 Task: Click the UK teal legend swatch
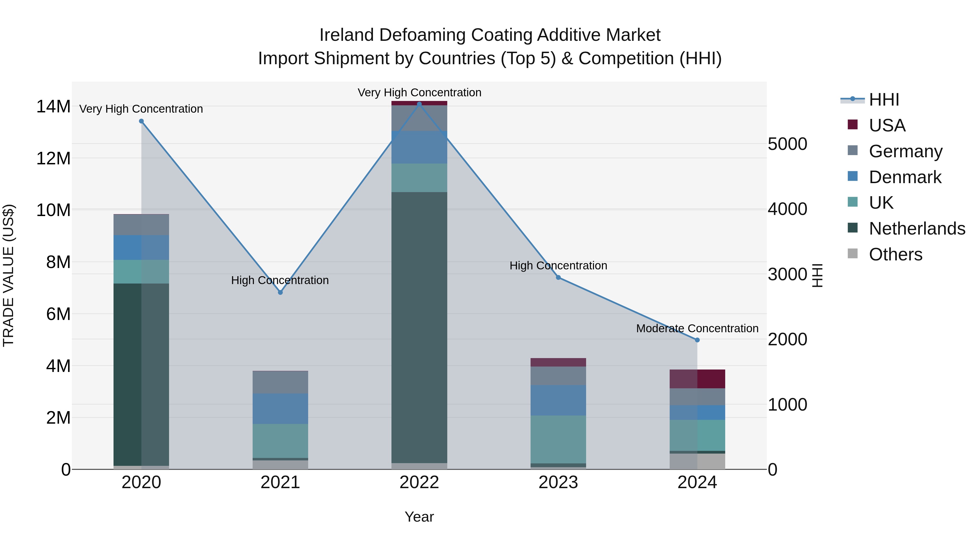click(853, 202)
